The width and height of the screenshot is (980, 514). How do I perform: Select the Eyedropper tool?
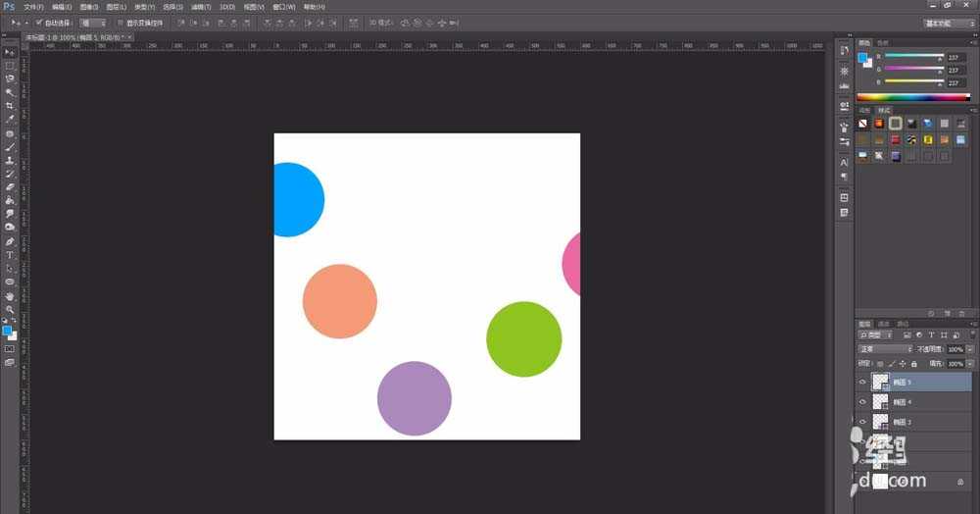pos(10,119)
